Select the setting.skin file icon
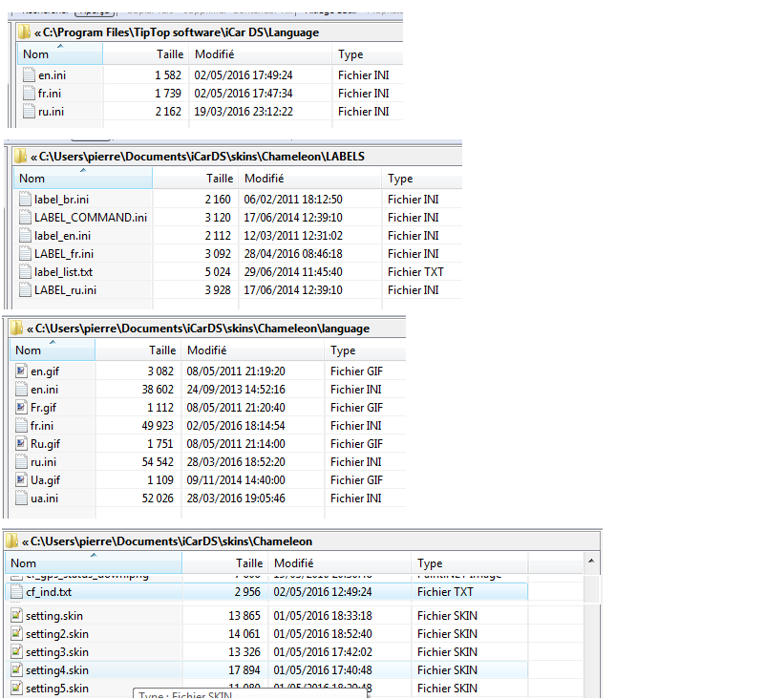This screenshot has height=700, width=764. click(16, 616)
